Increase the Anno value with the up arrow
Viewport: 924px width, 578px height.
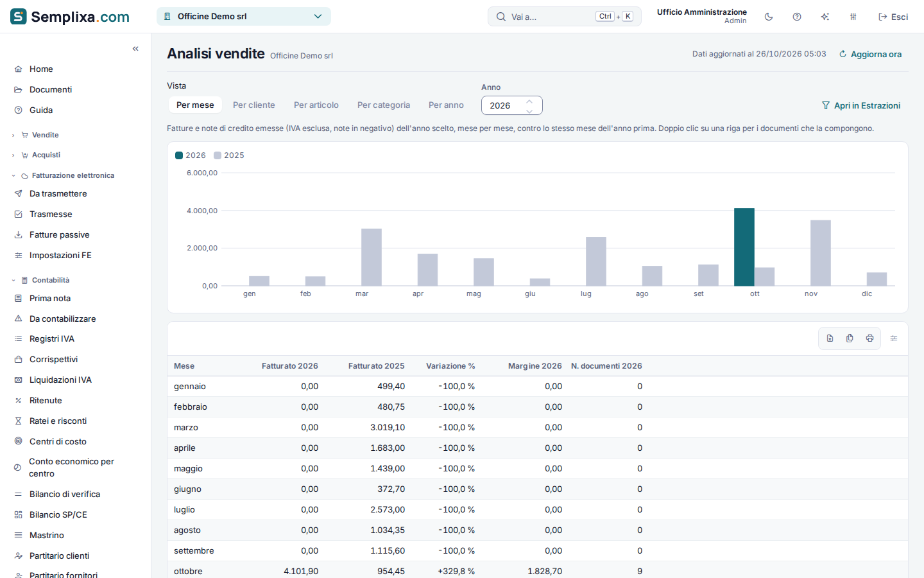pos(529,101)
